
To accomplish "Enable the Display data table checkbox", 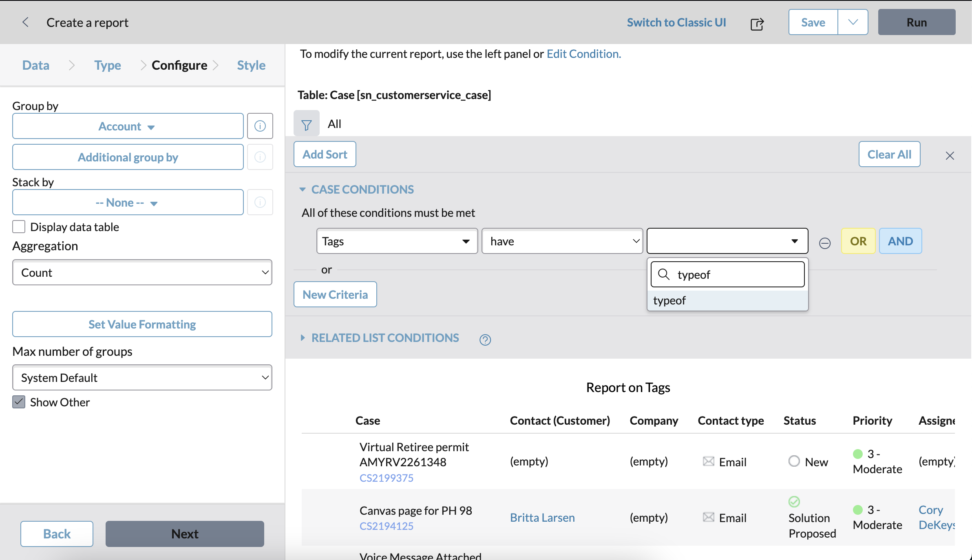I will pyautogui.click(x=19, y=226).
